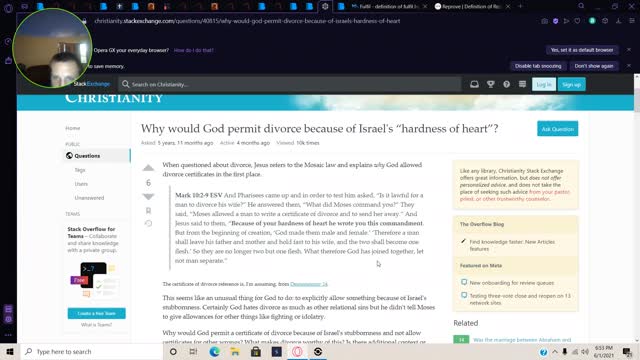Click the Ask Question button
640x360 pixels.
click(x=558, y=129)
